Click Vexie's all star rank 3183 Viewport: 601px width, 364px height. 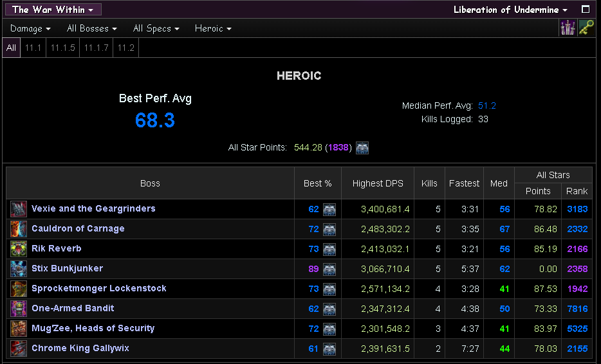(577, 209)
